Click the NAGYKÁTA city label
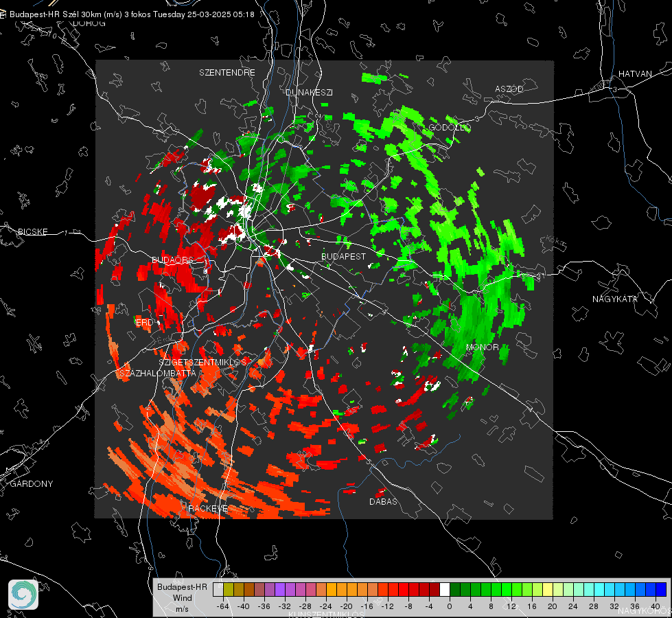The width and height of the screenshot is (672, 618). [615, 299]
